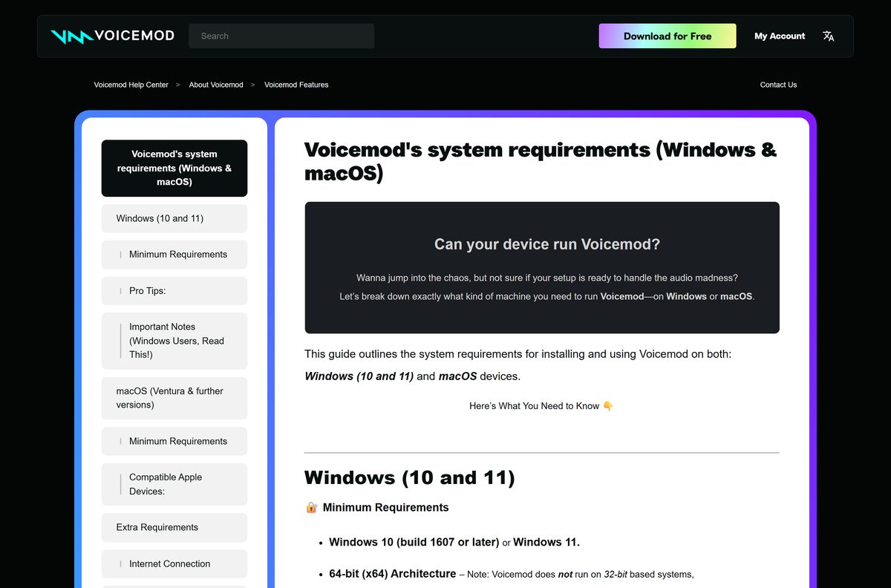The image size is (891, 588).
Task: Click 'Windows 11.' bold text
Action: pos(546,542)
